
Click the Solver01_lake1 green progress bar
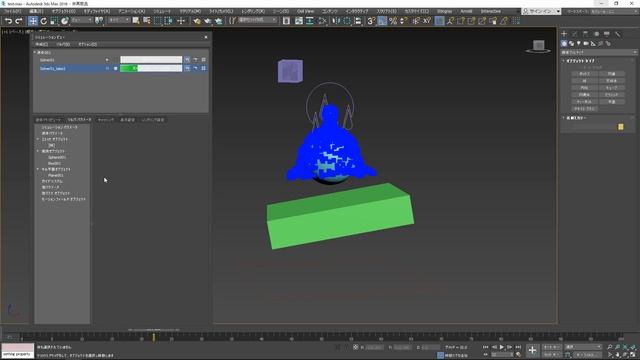pyautogui.click(x=151, y=68)
